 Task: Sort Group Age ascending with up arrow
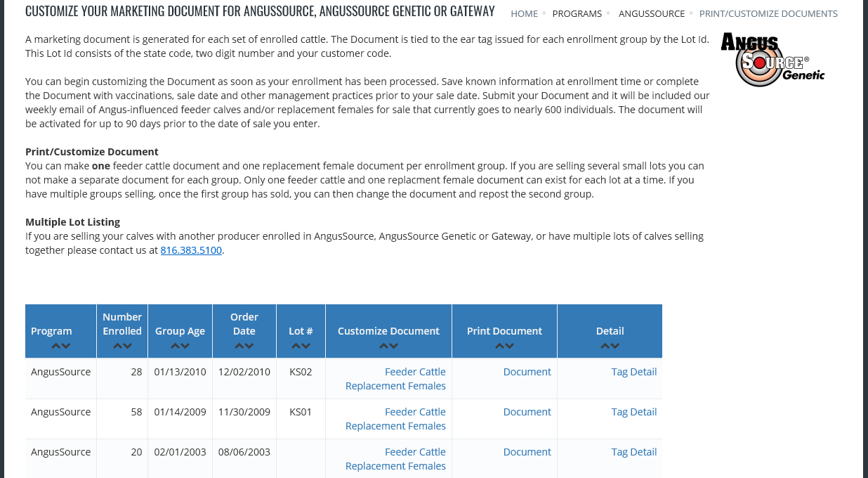click(176, 346)
